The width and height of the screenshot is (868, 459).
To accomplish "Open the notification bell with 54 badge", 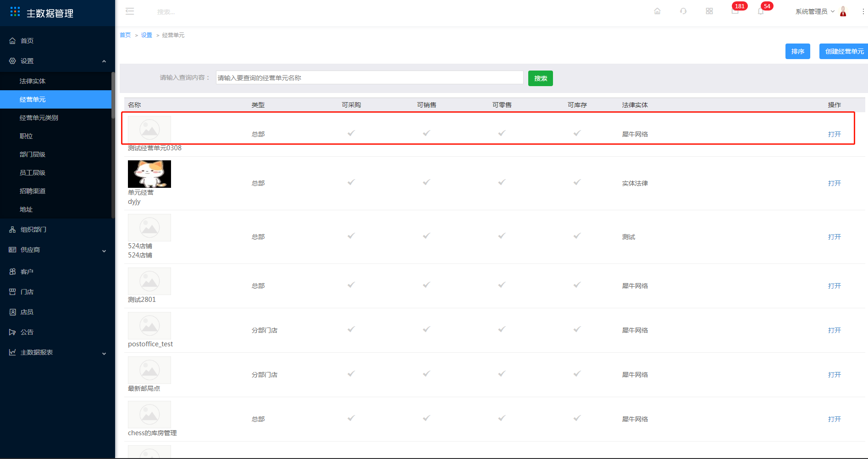I will [761, 11].
